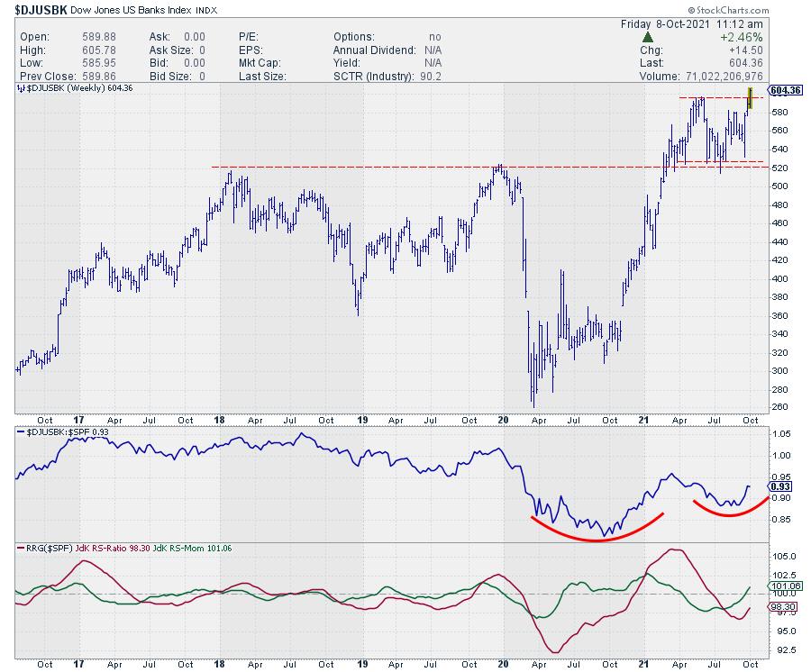Select the $DJUSBK:$SPF relative strength panel label
This screenshot has width=811, height=672.
point(55,432)
